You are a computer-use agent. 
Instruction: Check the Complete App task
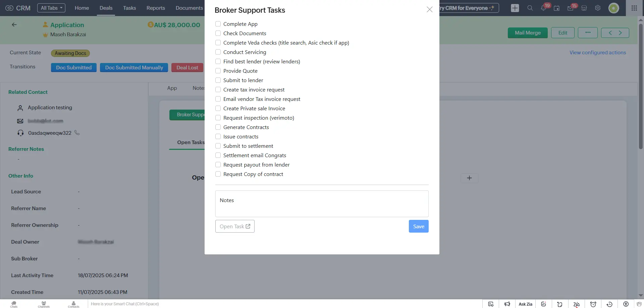[x=218, y=24]
